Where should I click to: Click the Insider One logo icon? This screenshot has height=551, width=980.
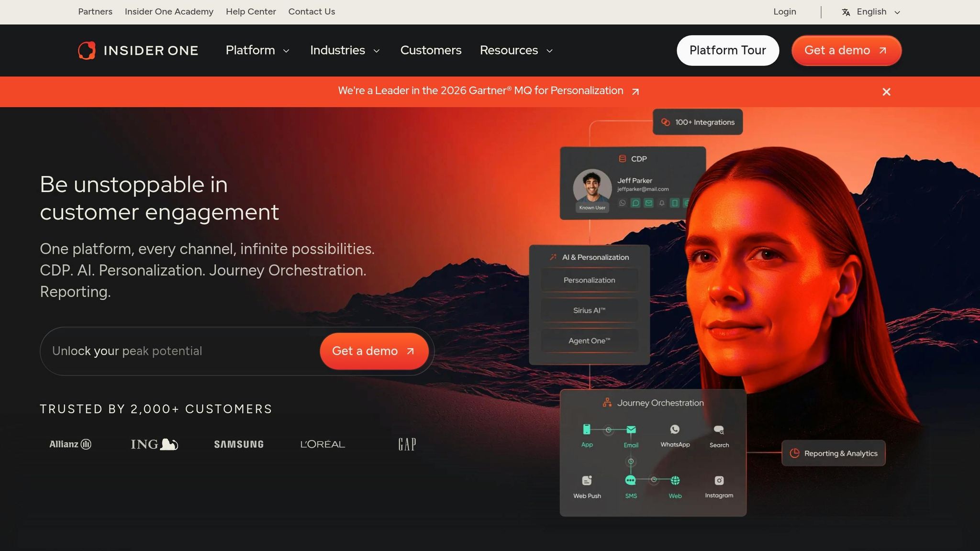tap(87, 51)
